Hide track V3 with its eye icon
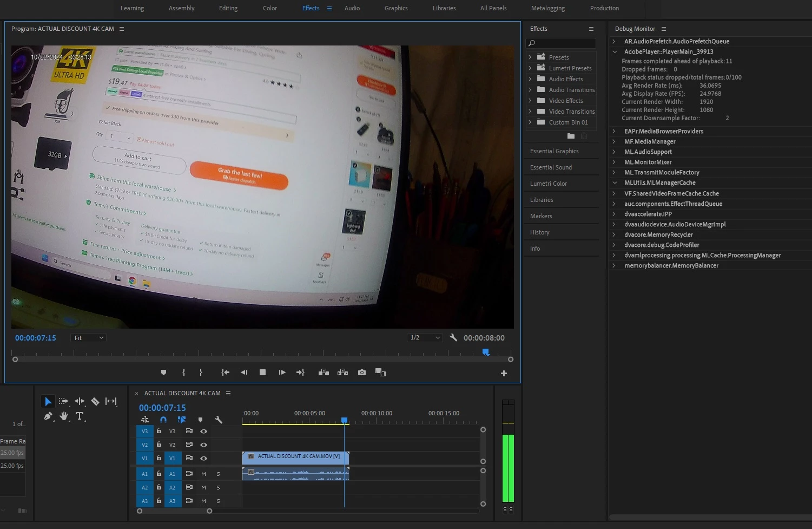The image size is (812, 529). point(203,432)
